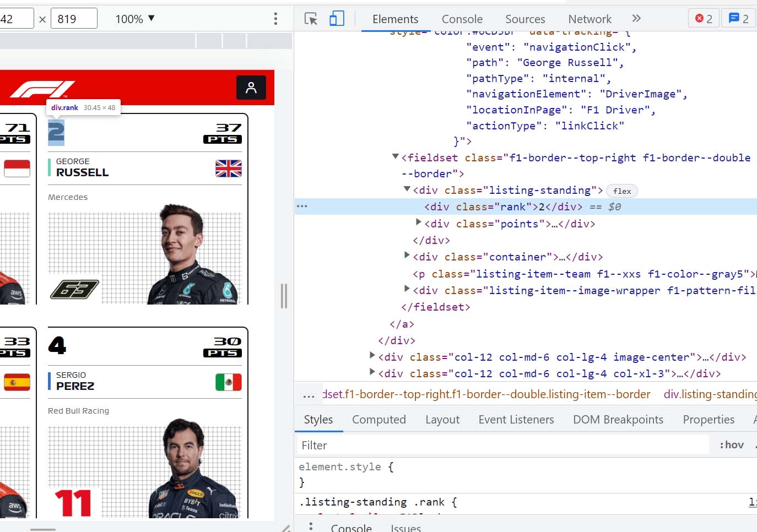Viewport: 757px width, 532px height.
Task: Open the zoom 100% dropdown
Action: click(x=135, y=19)
